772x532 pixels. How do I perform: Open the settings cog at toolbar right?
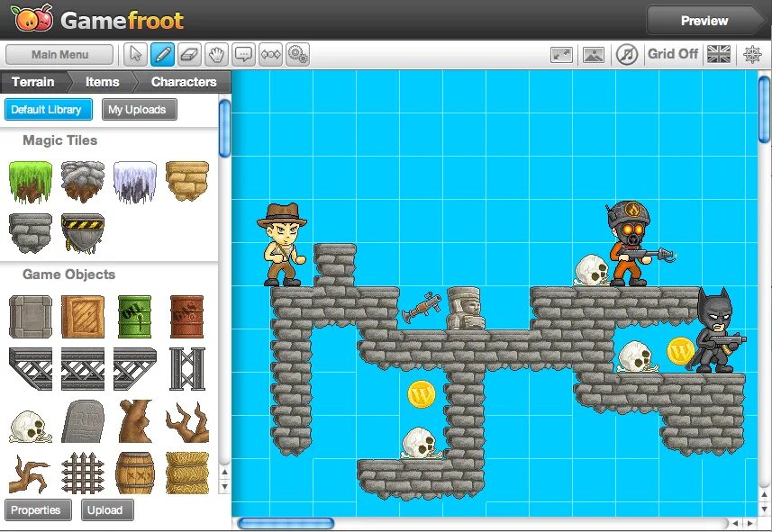tap(752, 54)
